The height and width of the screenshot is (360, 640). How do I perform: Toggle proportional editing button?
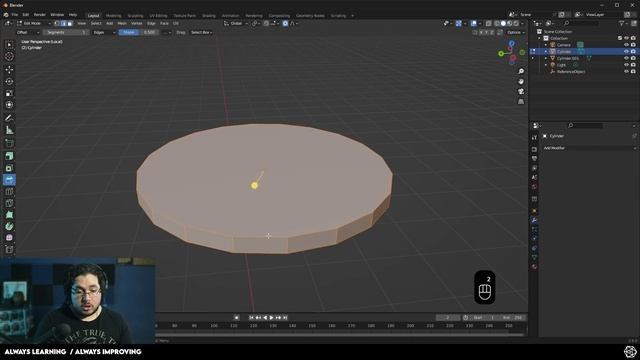coord(285,23)
